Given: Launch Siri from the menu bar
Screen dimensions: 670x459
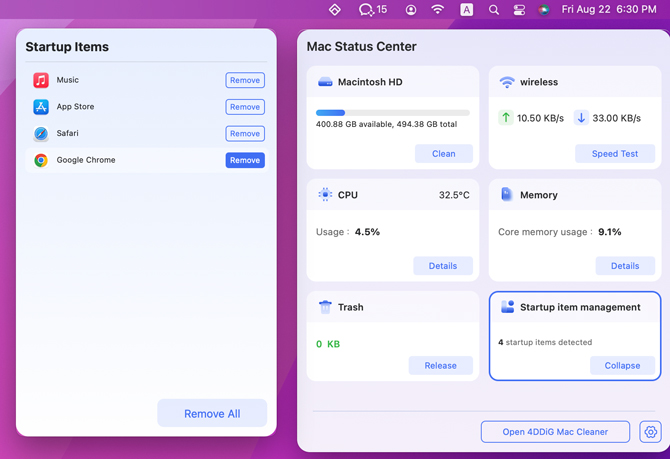Looking at the screenshot, I should tap(544, 10).
